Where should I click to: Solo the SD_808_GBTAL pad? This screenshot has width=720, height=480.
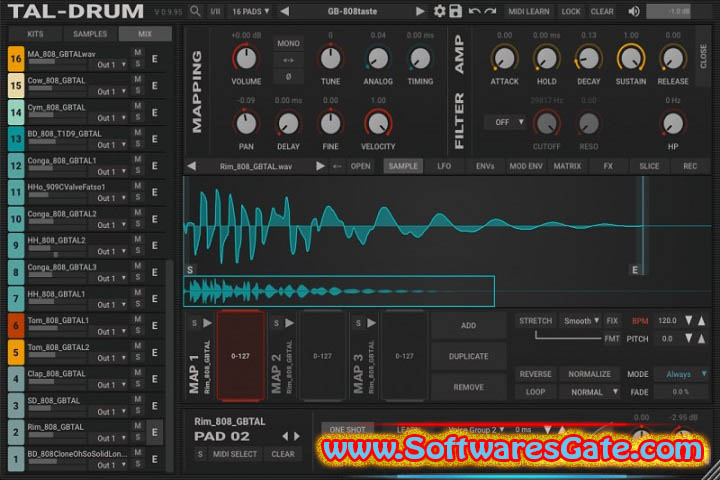click(x=137, y=411)
